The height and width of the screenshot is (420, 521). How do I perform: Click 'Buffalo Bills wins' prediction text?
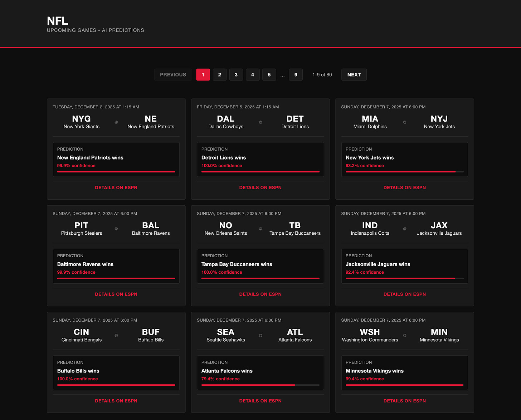click(x=78, y=371)
